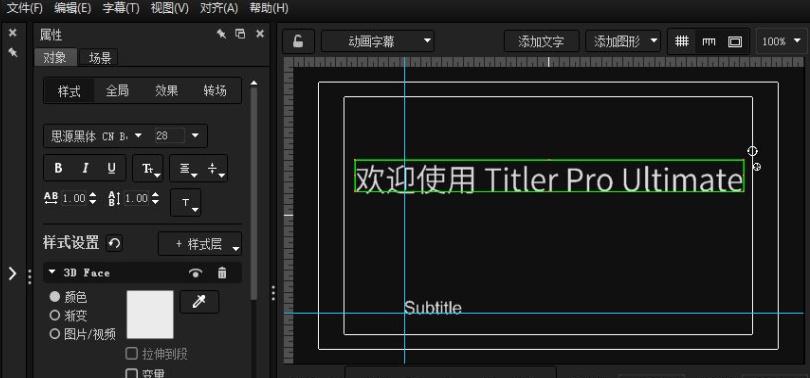Open the Tt text case options
This screenshot has height=378, width=810.
pyautogui.click(x=148, y=168)
